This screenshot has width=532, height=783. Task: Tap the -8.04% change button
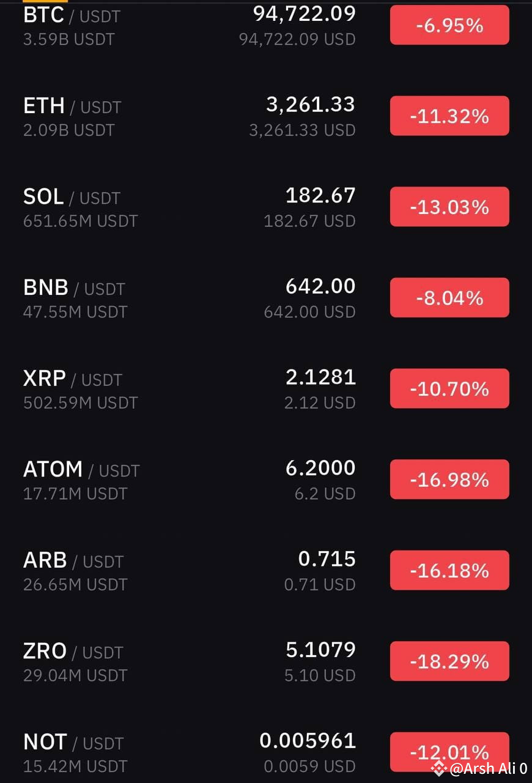tap(449, 298)
